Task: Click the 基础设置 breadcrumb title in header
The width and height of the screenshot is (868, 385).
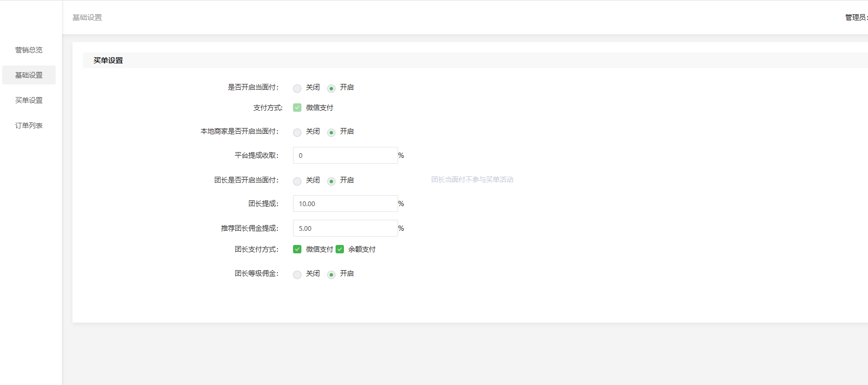Action: pos(87,17)
